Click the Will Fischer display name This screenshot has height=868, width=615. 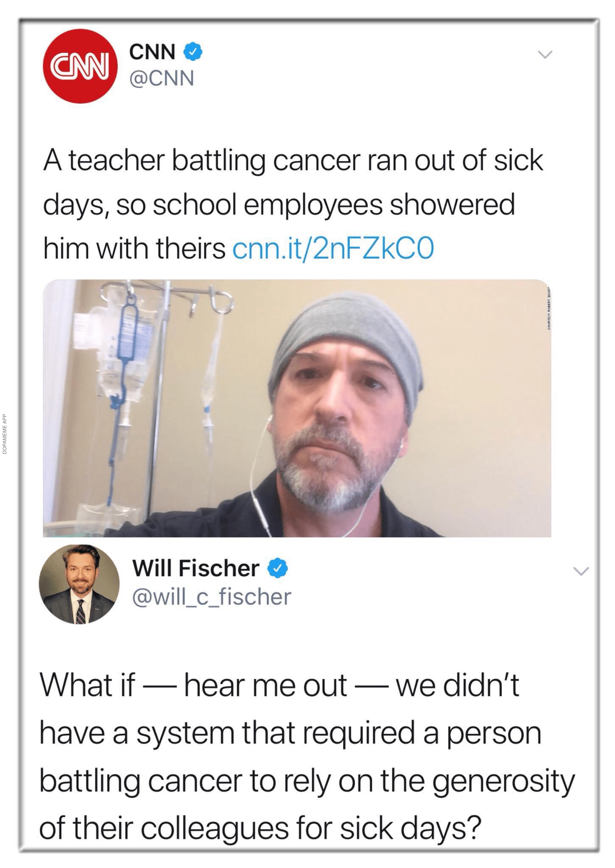click(196, 568)
